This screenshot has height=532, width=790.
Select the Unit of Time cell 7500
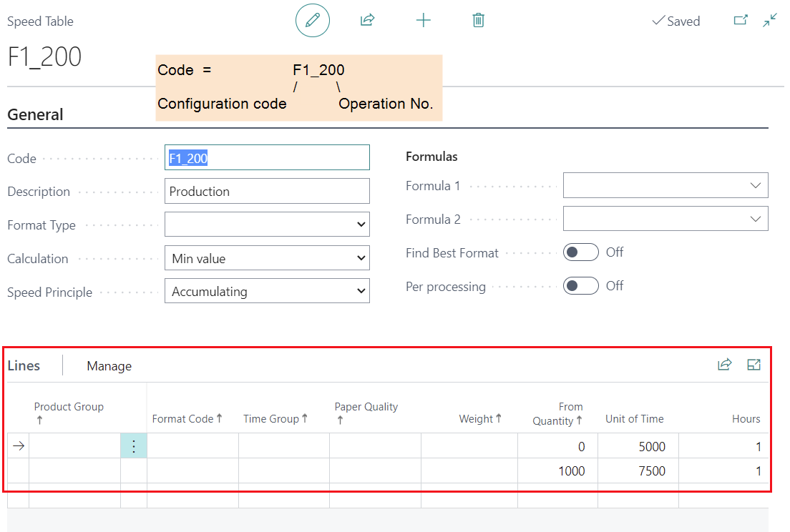(638, 471)
